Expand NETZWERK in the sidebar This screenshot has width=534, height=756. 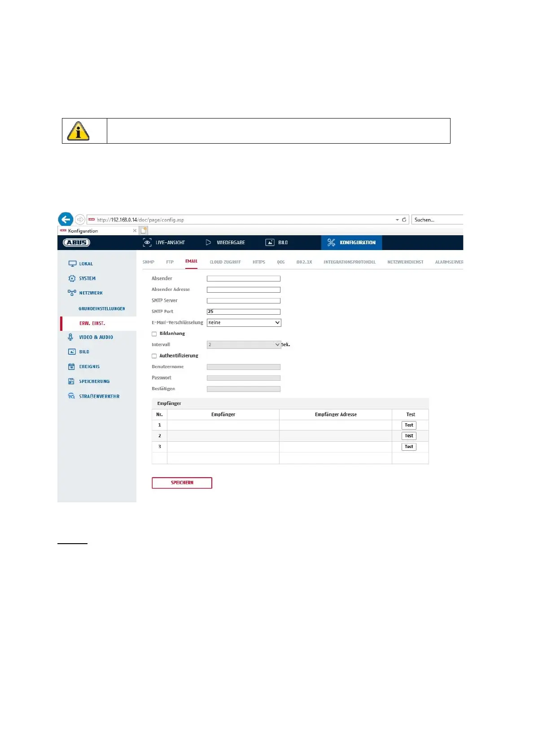pos(91,293)
